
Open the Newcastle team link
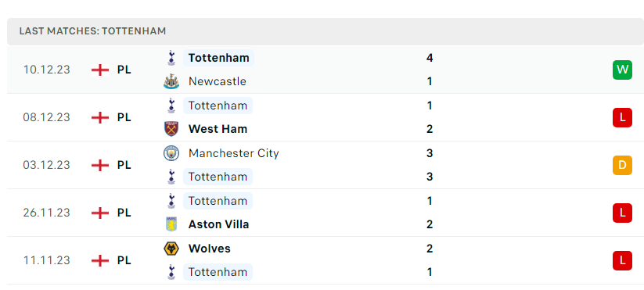pos(218,81)
